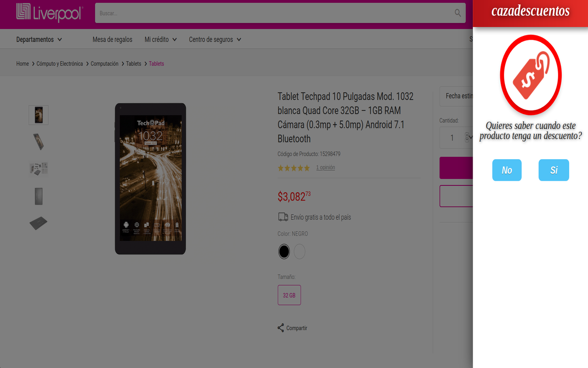Select the white color option
The width and height of the screenshot is (588, 368).
click(x=300, y=252)
